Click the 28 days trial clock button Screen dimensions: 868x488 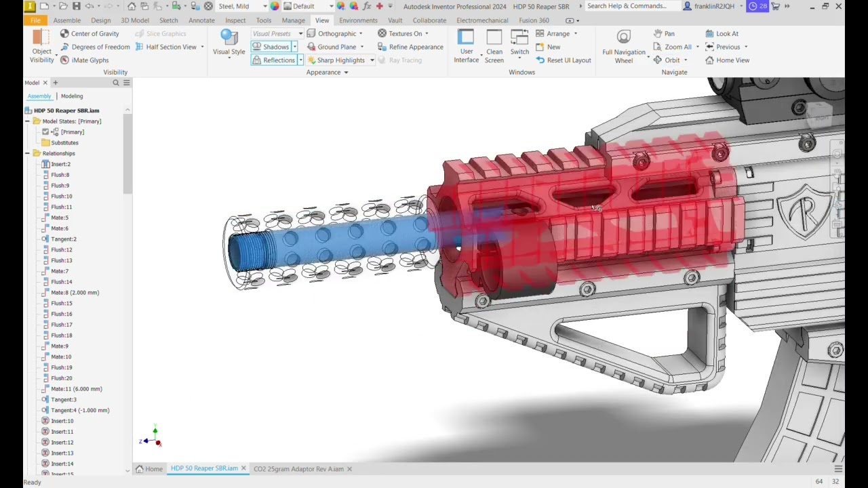[758, 6]
